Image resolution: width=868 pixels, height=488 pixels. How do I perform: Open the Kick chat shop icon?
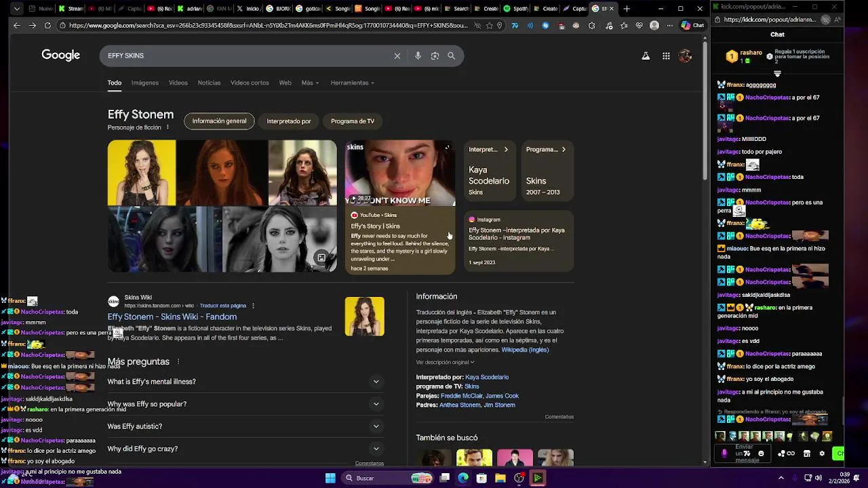tap(806, 453)
